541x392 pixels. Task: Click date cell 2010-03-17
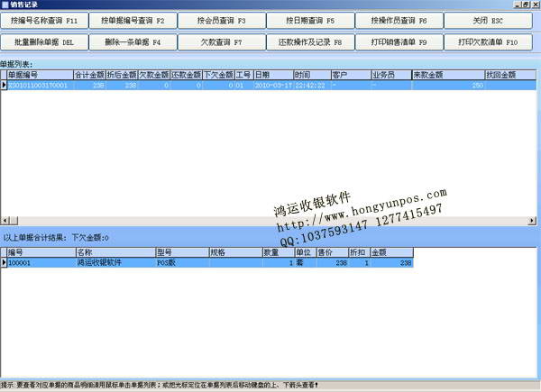273,85
